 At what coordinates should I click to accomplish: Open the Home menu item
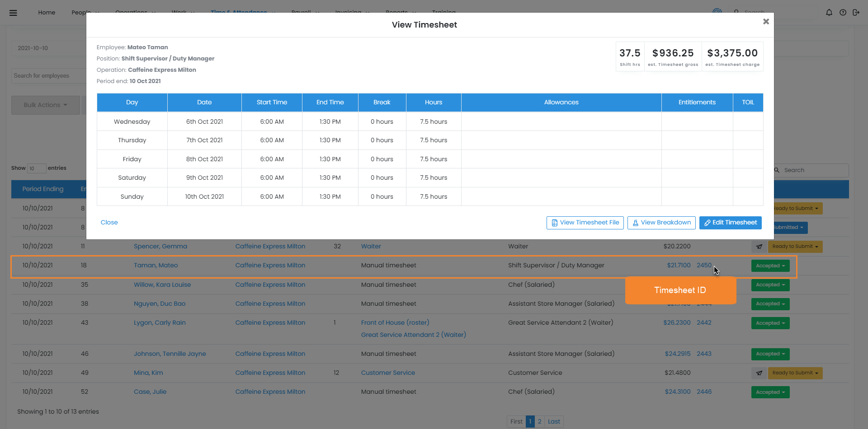47,12
